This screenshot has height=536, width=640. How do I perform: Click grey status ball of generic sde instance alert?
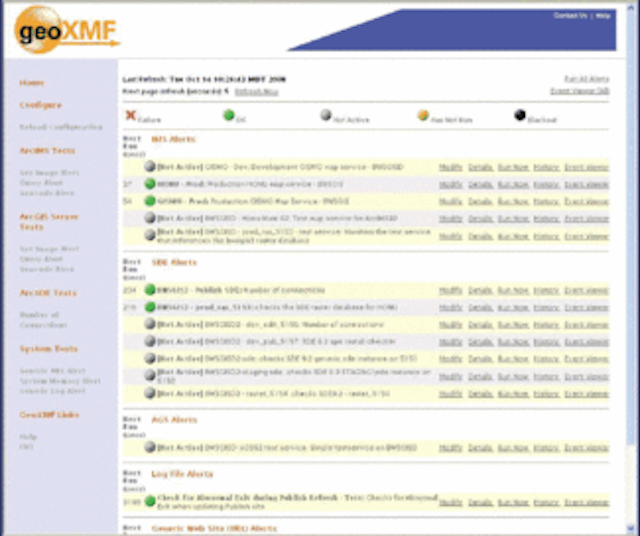pyautogui.click(x=150, y=358)
